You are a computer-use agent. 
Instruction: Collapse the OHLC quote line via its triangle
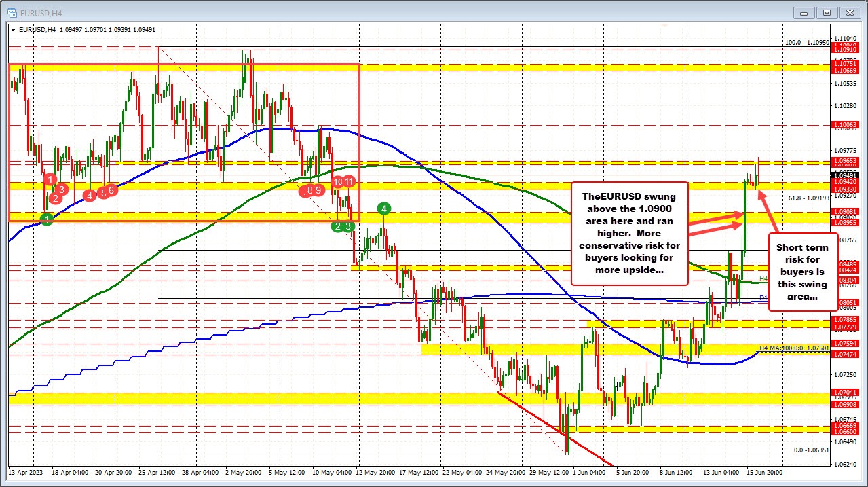click(13, 30)
